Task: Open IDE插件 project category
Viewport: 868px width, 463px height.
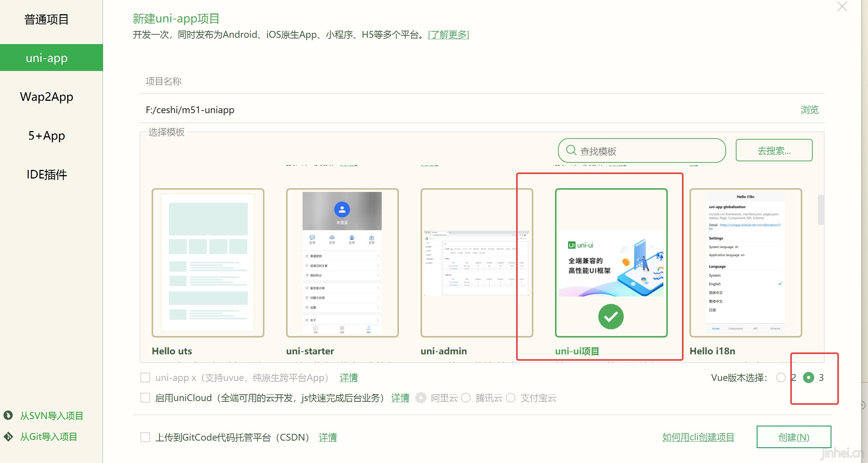Action: 47,174
